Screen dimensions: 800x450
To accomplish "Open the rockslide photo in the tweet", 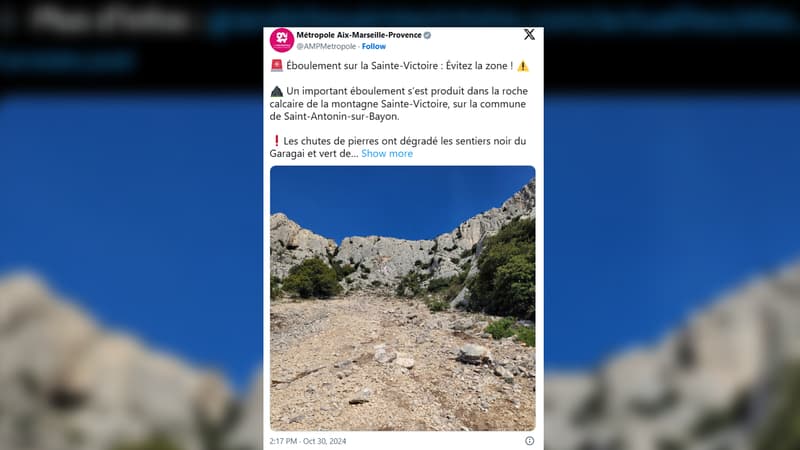I will pyautogui.click(x=403, y=298).
